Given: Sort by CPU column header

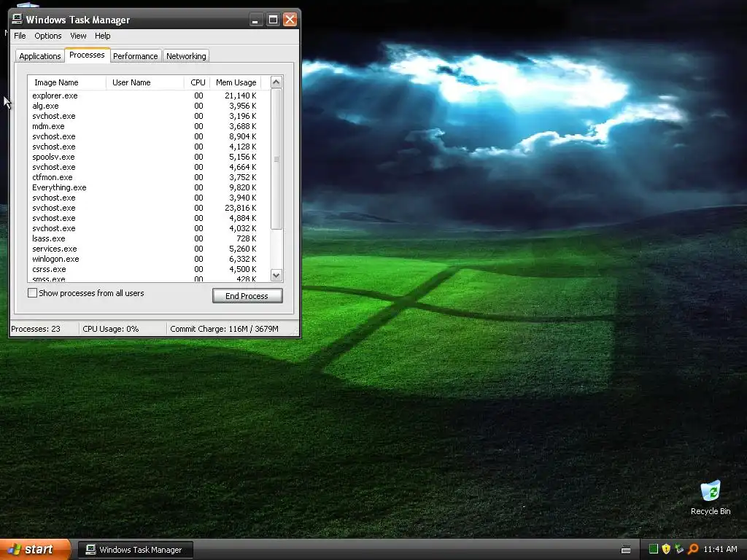Looking at the screenshot, I should [198, 82].
